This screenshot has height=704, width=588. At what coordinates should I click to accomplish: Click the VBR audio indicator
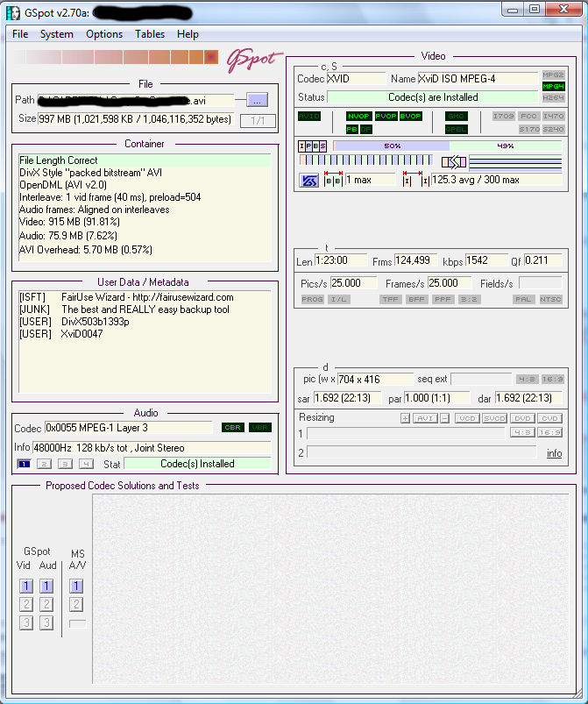click(x=260, y=428)
